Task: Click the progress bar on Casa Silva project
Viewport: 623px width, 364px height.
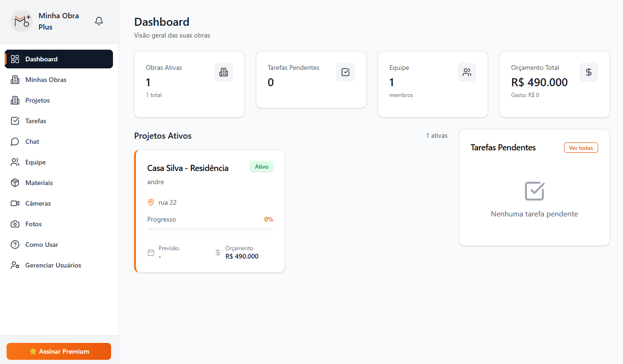Action: coord(210,229)
